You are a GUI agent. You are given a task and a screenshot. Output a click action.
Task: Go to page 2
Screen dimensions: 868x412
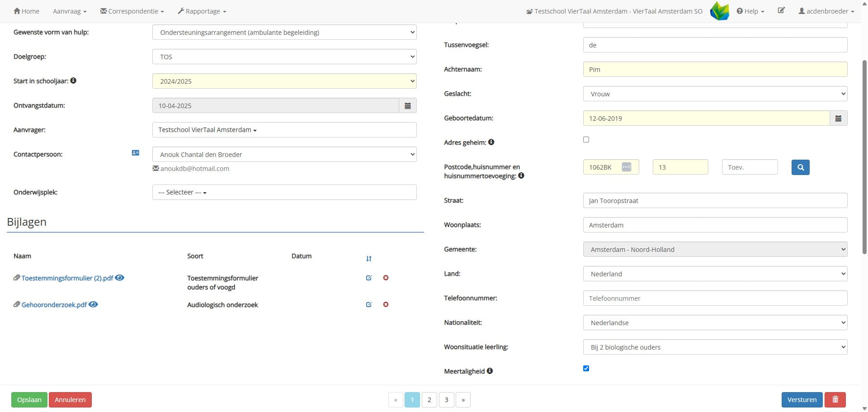pyautogui.click(x=429, y=400)
